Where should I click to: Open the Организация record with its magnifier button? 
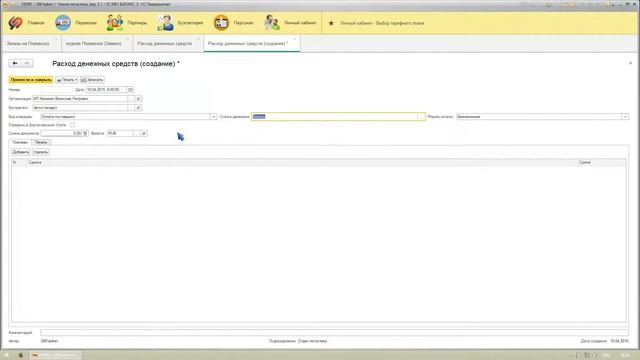138,99
